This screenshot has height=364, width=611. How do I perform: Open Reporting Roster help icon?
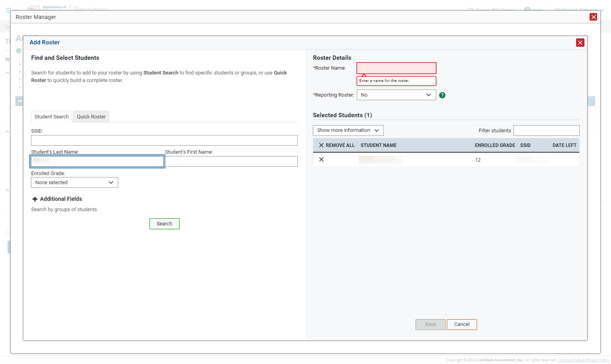click(442, 95)
